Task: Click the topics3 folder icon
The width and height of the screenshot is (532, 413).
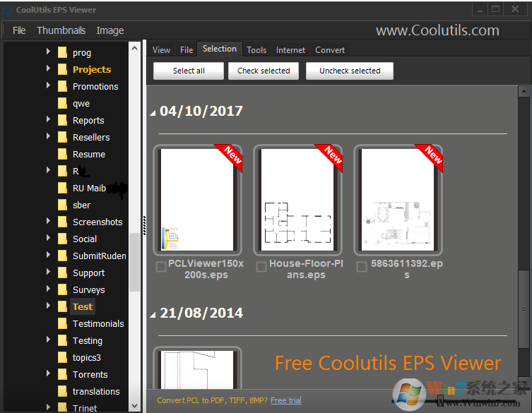Action: (x=62, y=358)
